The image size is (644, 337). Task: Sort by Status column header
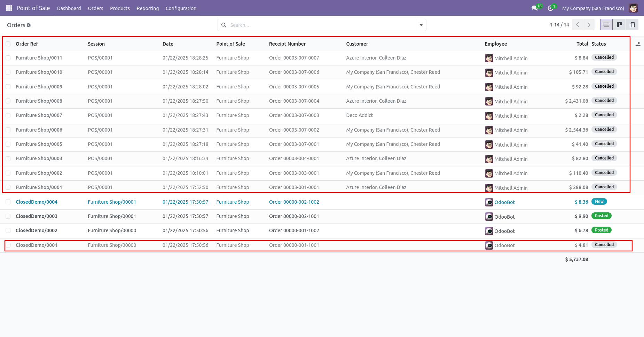[x=599, y=44]
